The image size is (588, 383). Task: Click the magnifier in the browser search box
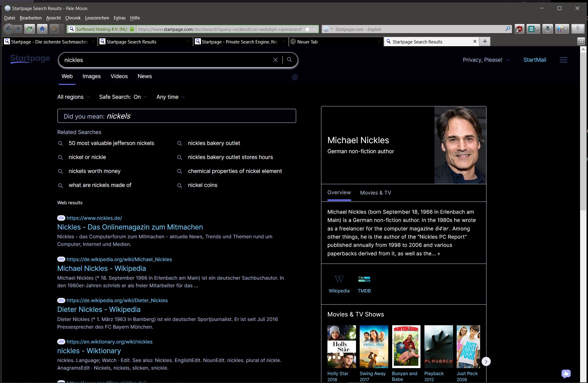[x=508, y=29]
